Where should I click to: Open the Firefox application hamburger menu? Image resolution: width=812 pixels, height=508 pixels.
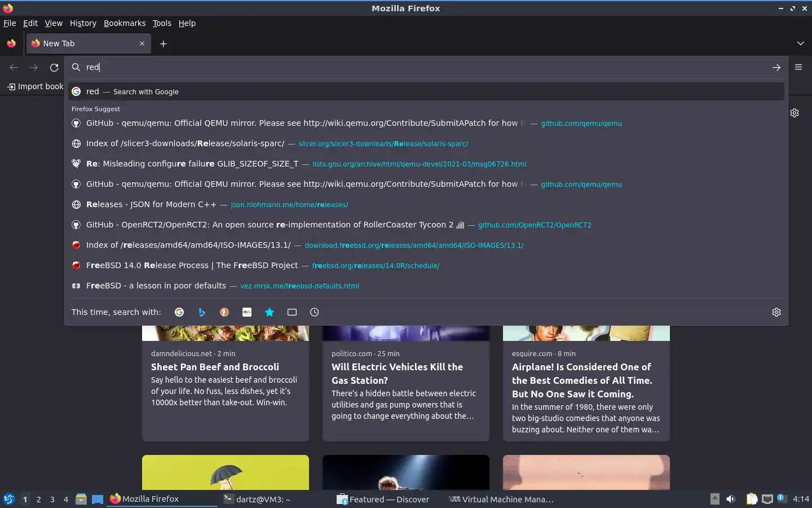pyautogui.click(x=798, y=67)
